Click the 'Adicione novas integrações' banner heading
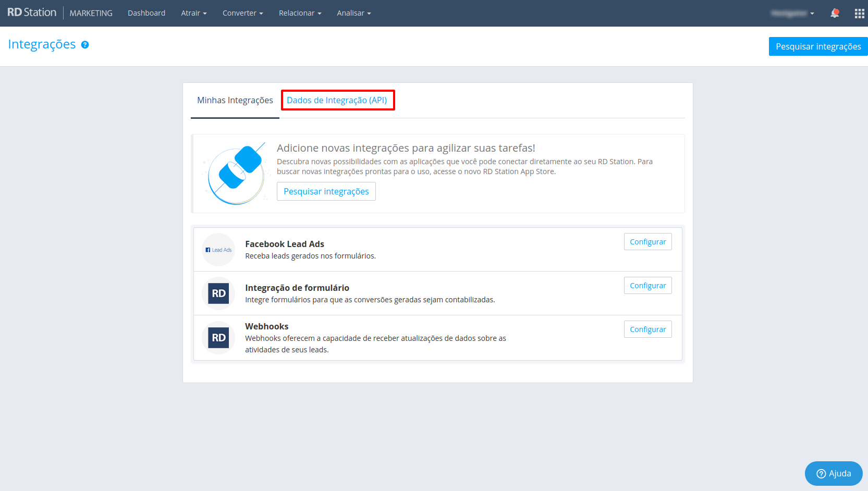Viewport: 868px width, 491px height. tap(406, 148)
